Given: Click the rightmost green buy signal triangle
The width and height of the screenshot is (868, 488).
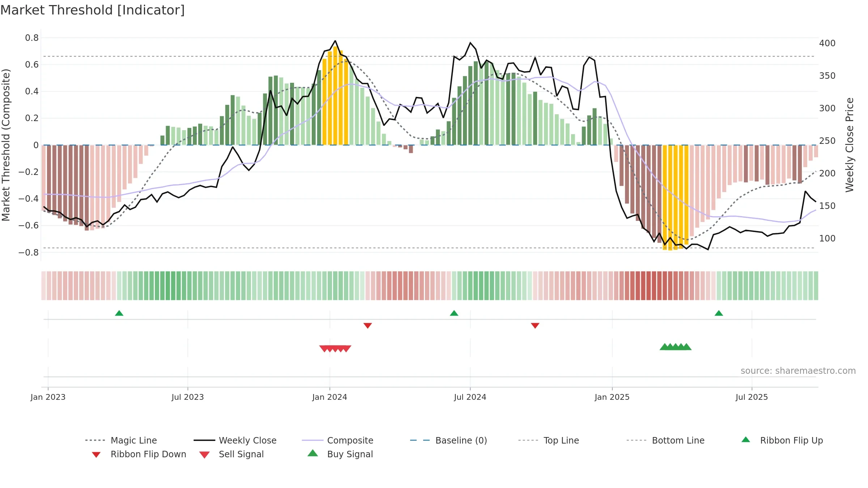Looking at the screenshot, I should pos(686,347).
